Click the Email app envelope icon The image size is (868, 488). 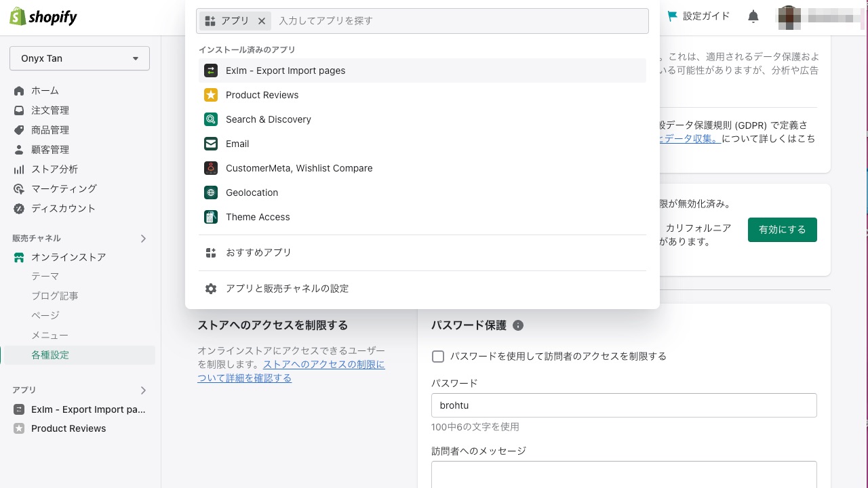pos(211,144)
